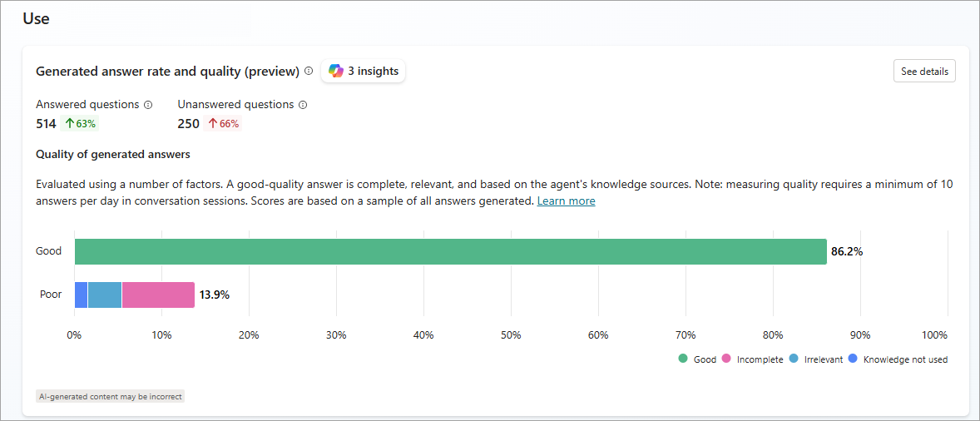Toggle the Irrelevant legend item

point(817,359)
